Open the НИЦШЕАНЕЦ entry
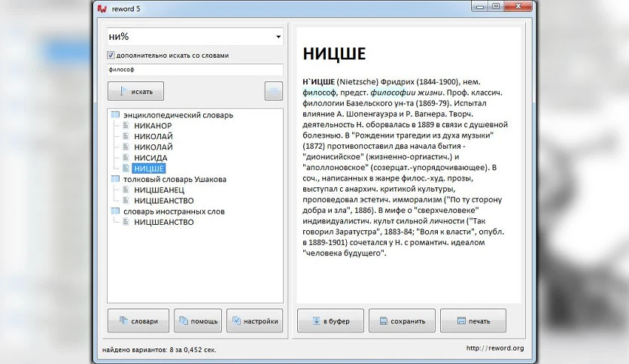 [160, 190]
